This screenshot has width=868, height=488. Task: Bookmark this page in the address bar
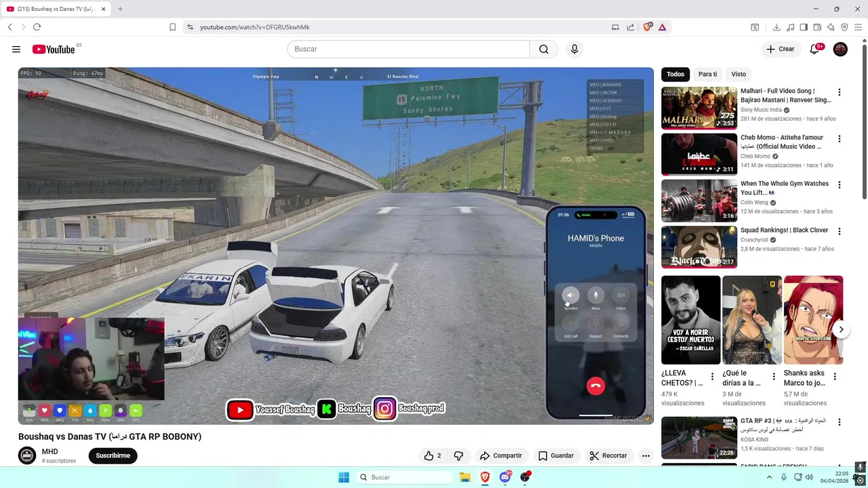coord(172,27)
